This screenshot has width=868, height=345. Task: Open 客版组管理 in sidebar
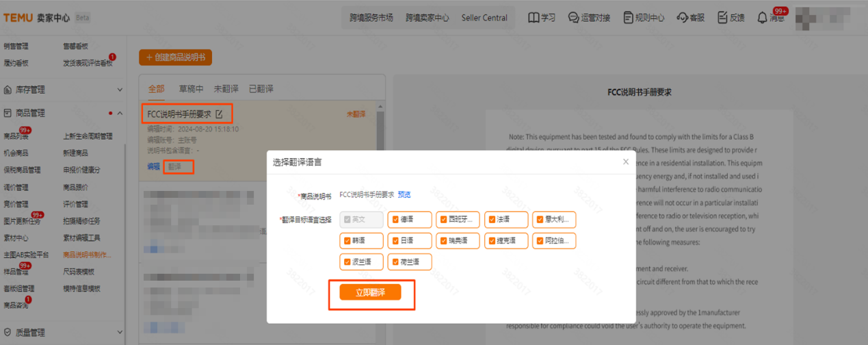click(18, 289)
